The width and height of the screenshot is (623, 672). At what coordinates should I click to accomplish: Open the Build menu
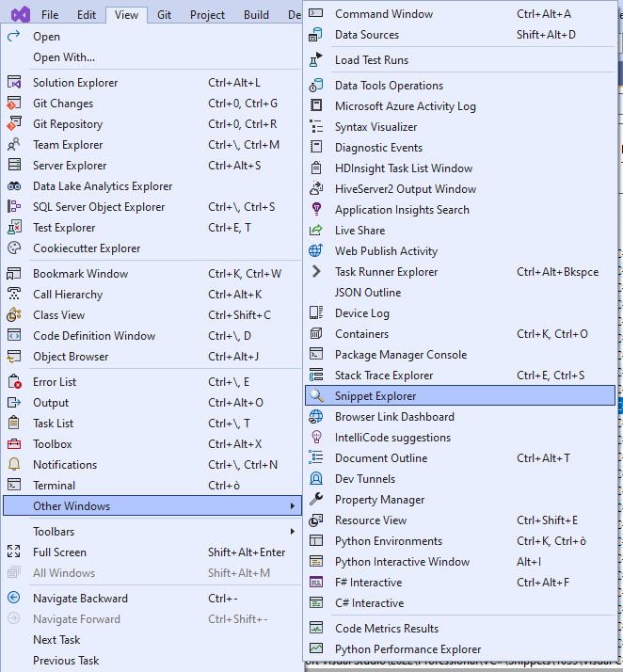click(x=256, y=15)
